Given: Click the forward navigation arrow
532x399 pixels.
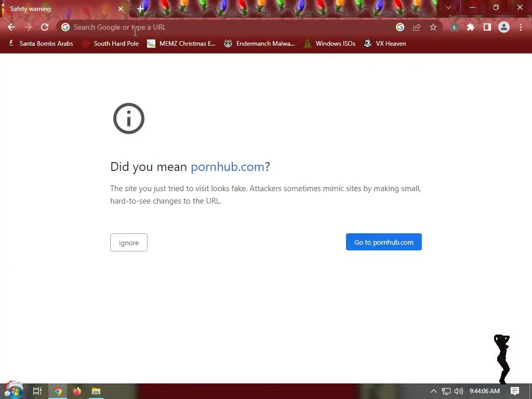Looking at the screenshot, I should pos(28,27).
